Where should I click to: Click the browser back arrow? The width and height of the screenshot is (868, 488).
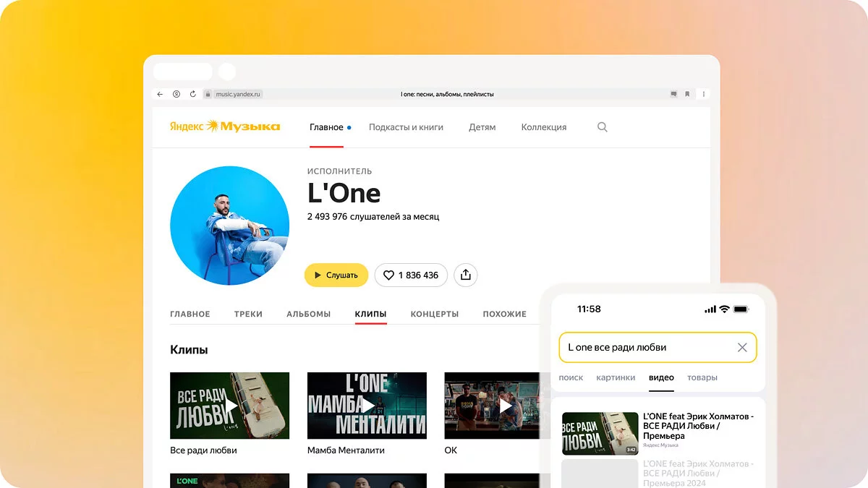click(x=160, y=94)
